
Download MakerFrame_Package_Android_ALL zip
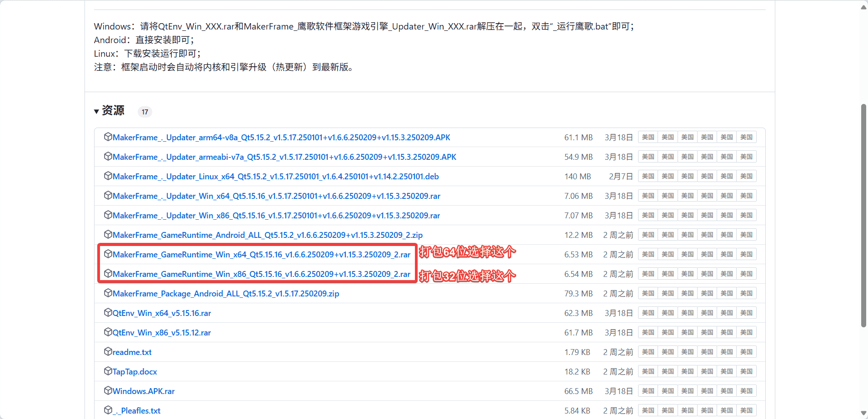click(226, 294)
